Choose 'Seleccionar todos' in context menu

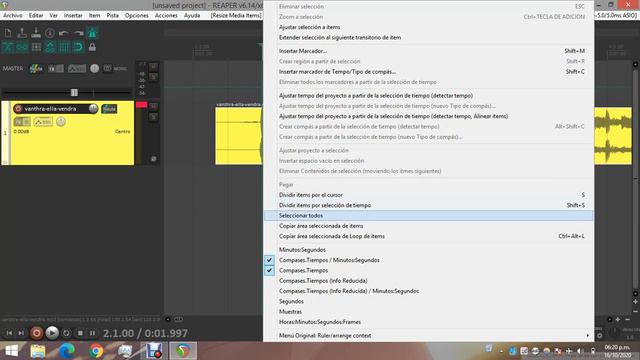click(429, 216)
